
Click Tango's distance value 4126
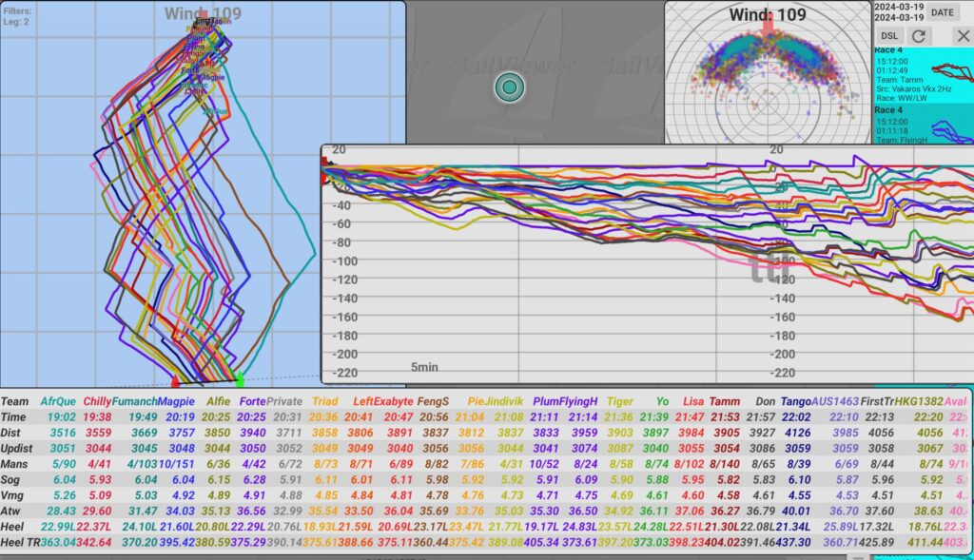(798, 433)
